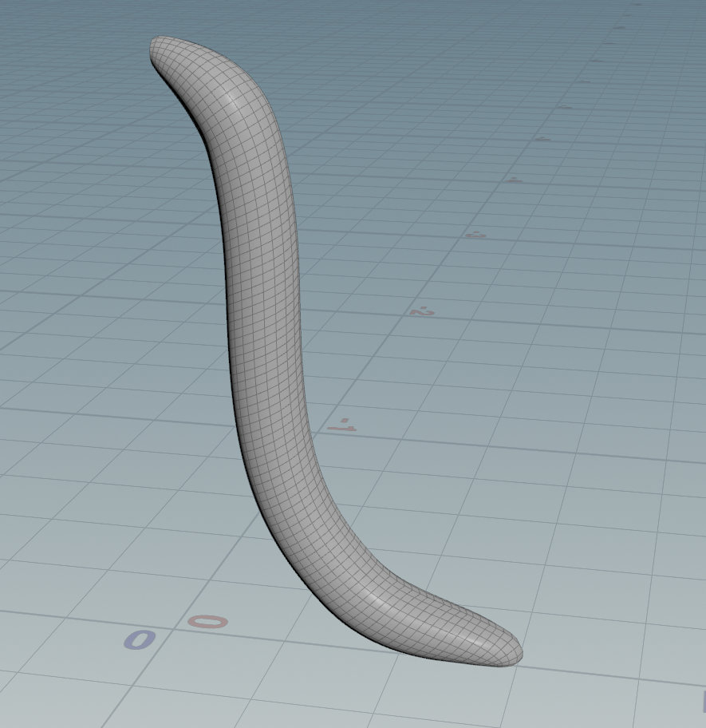Click the straight vertical middle of the tube mesh

pyautogui.click(x=265, y=319)
